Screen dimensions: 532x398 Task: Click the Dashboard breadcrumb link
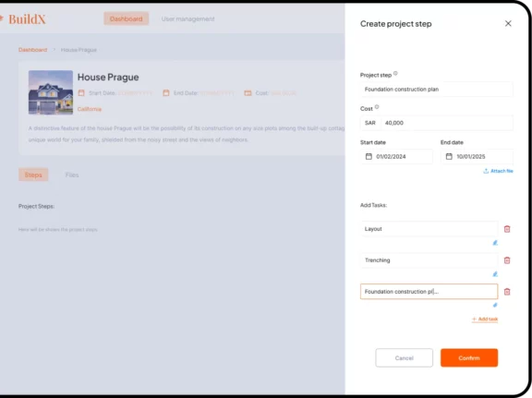tap(32, 50)
